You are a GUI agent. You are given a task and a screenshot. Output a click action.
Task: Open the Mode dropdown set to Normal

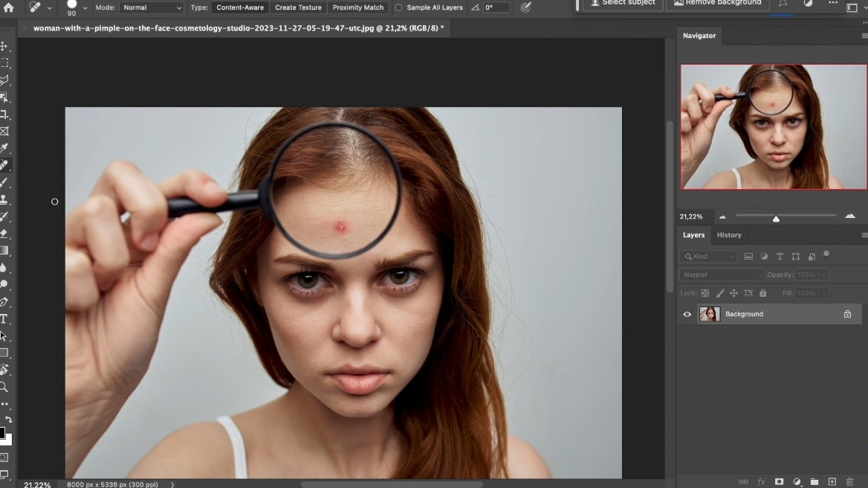151,7
